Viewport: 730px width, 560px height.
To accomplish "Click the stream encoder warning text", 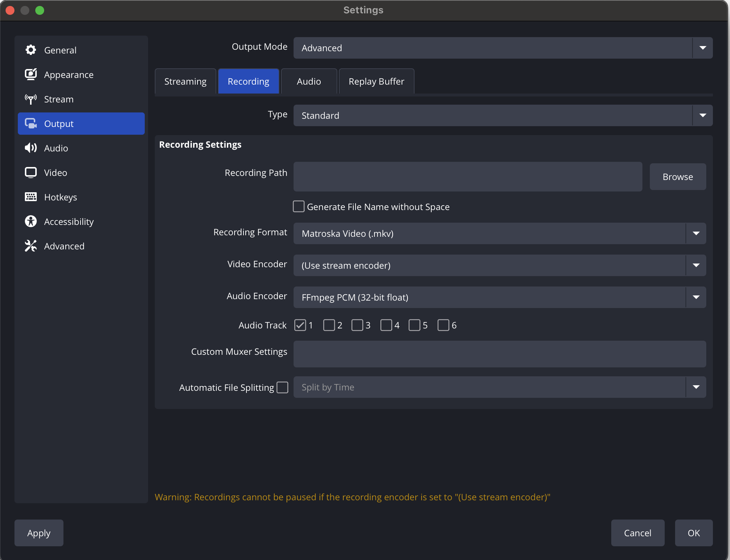I will click(353, 497).
